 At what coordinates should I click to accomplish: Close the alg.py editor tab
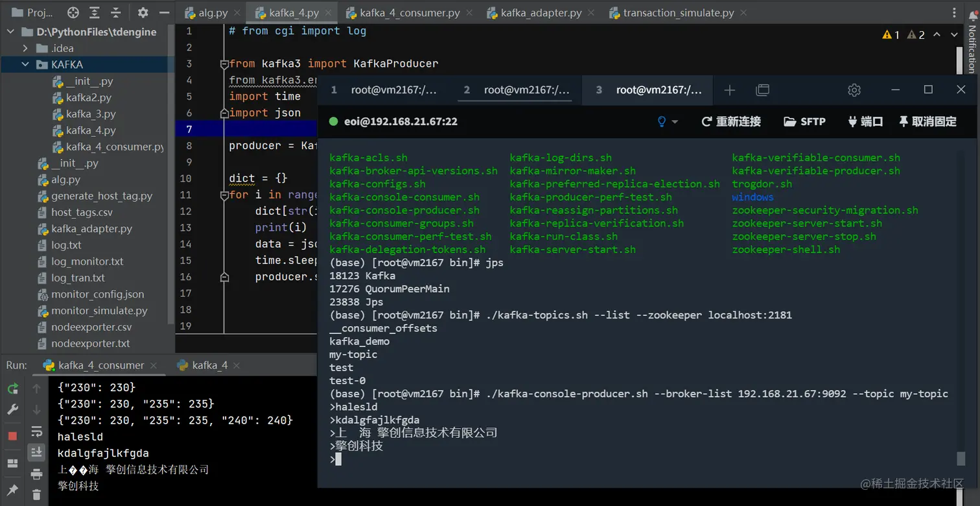pos(237,13)
